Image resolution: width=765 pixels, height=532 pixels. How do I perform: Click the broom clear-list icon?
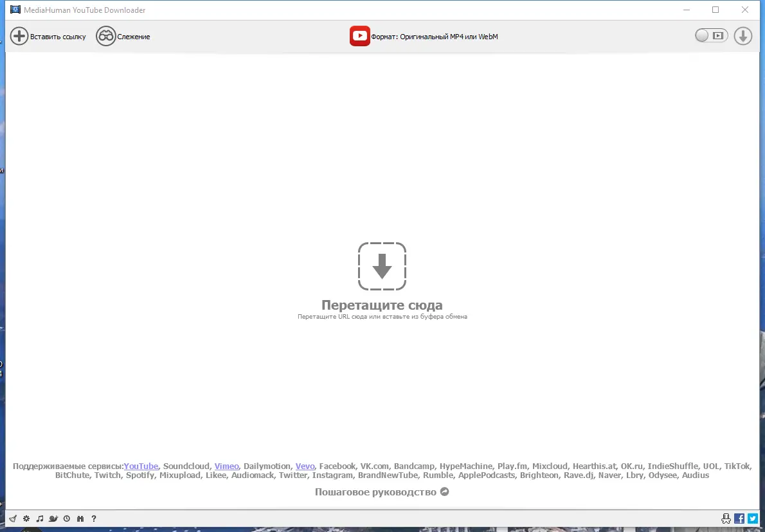13,519
